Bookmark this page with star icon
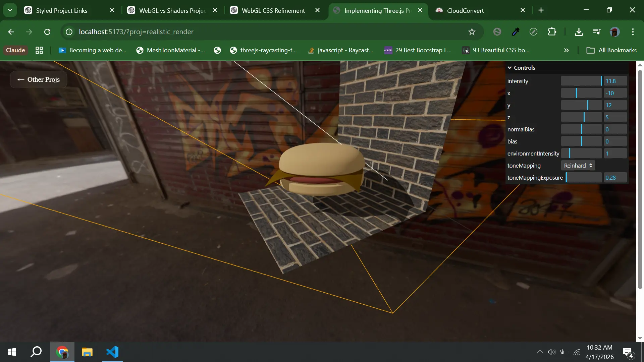Screen dimensions: 644x362 click(472, 32)
